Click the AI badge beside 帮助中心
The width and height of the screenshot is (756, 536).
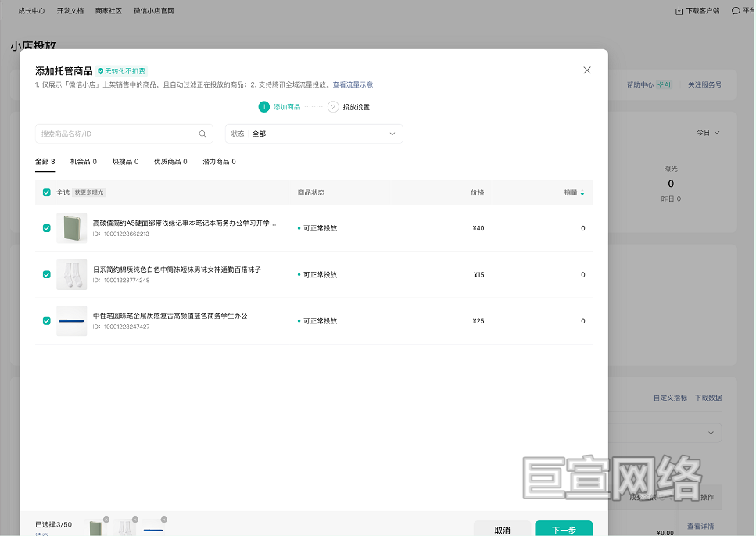[665, 84]
